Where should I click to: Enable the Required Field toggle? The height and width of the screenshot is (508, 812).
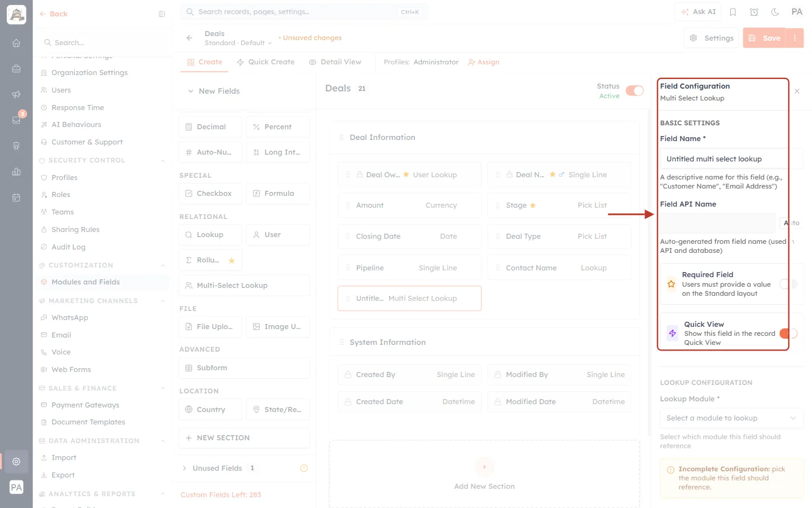coord(788,284)
